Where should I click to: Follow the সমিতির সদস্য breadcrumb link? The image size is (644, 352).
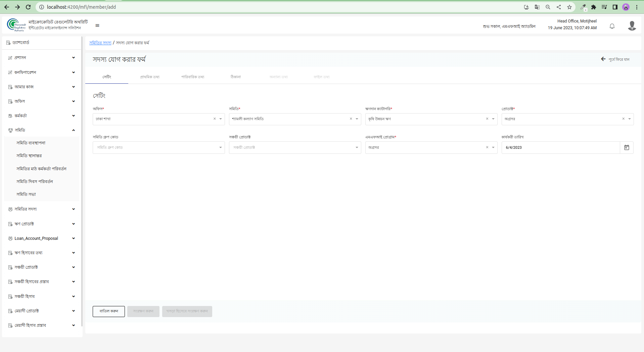pos(100,43)
